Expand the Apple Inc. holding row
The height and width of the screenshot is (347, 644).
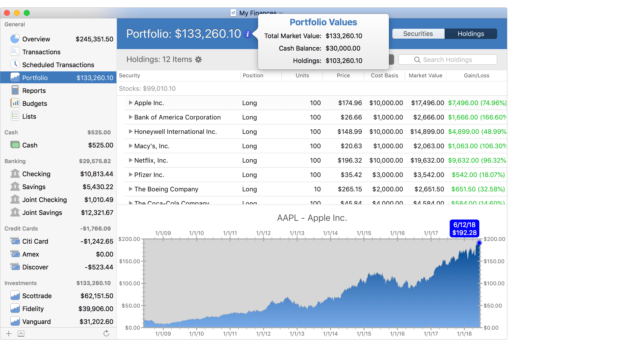(131, 103)
